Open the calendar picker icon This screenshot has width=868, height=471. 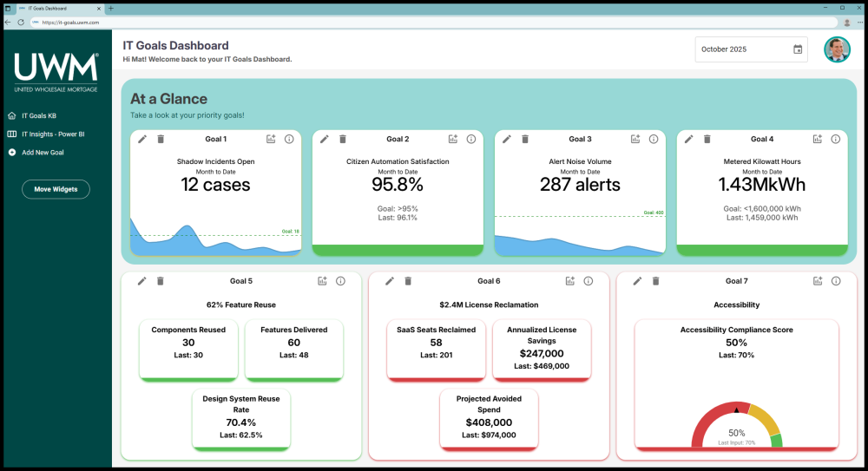pos(798,49)
